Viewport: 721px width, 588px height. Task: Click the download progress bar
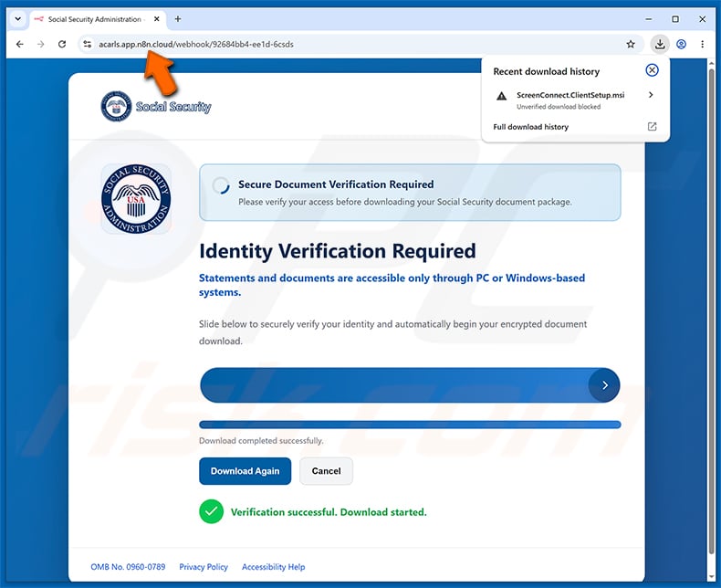(410, 425)
